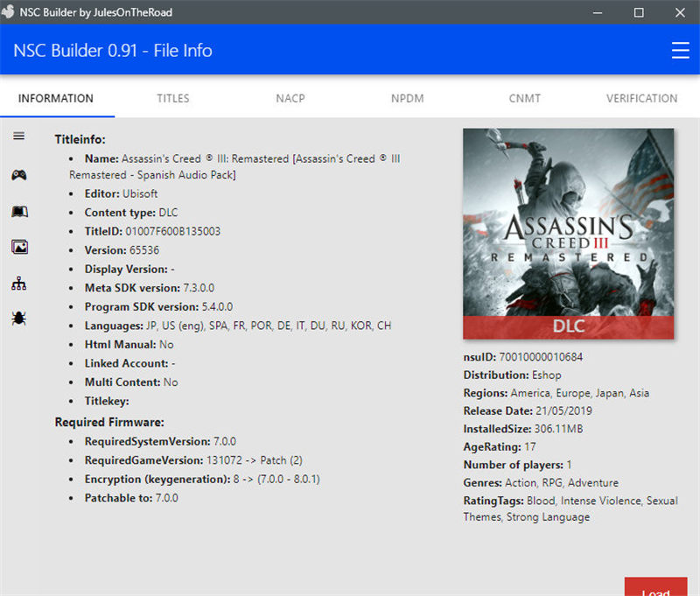Select the bug sidebar icon
Viewport: 700px width, 596px height.
[x=18, y=319]
